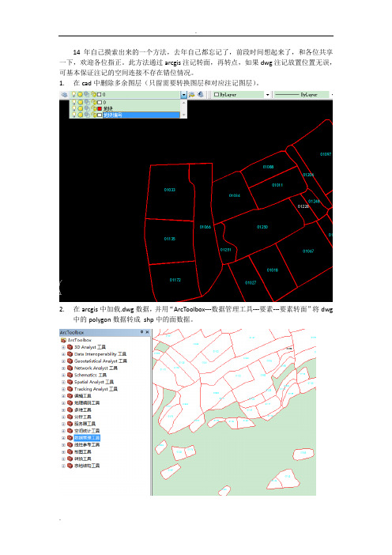
Task: Toggle the bulb of the red-swatch layer
Action: 73,108
